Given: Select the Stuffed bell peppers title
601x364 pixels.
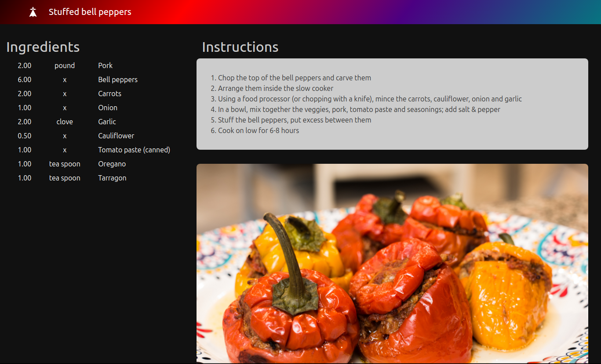Looking at the screenshot, I should pyautogui.click(x=90, y=12).
